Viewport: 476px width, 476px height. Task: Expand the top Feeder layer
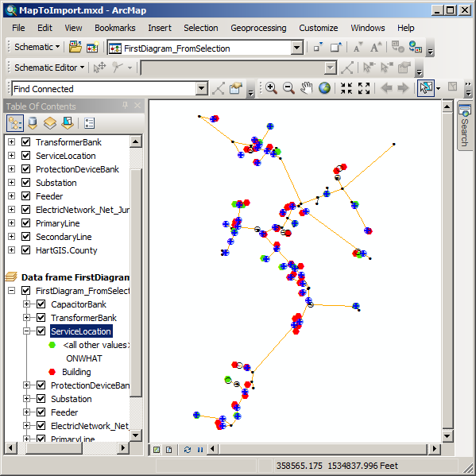(x=12, y=195)
